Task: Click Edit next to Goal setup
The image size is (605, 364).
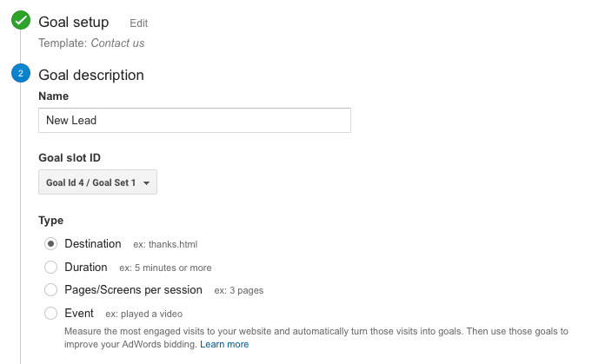Action: point(138,23)
